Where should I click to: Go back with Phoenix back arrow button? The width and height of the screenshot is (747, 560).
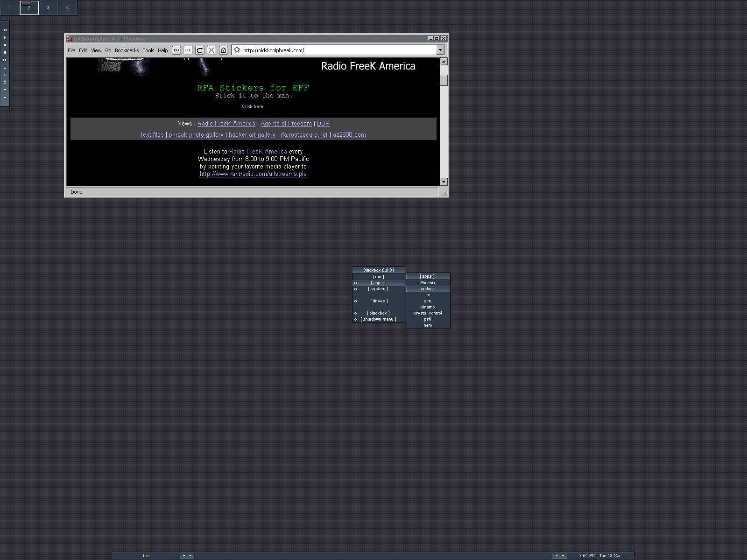tap(176, 50)
